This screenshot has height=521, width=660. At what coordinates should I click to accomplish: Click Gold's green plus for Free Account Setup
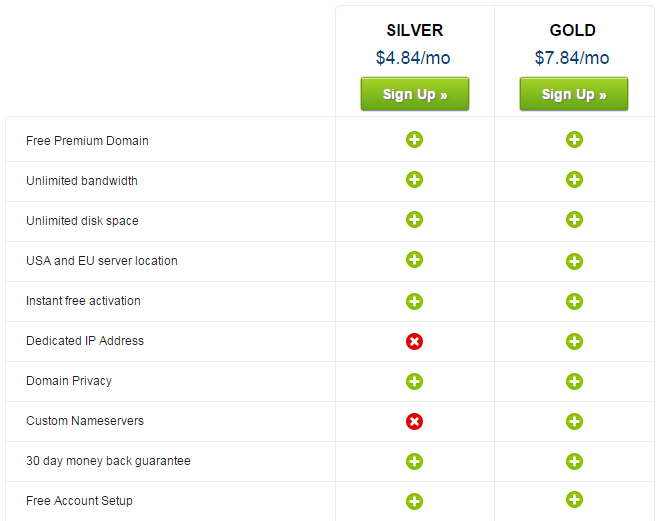(574, 499)
